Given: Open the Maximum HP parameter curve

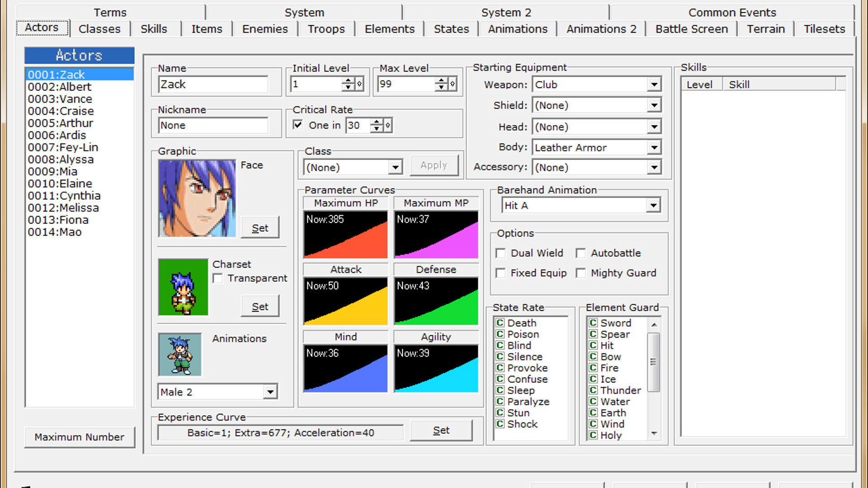Looking at the screenshot, I should click(346, 235).
